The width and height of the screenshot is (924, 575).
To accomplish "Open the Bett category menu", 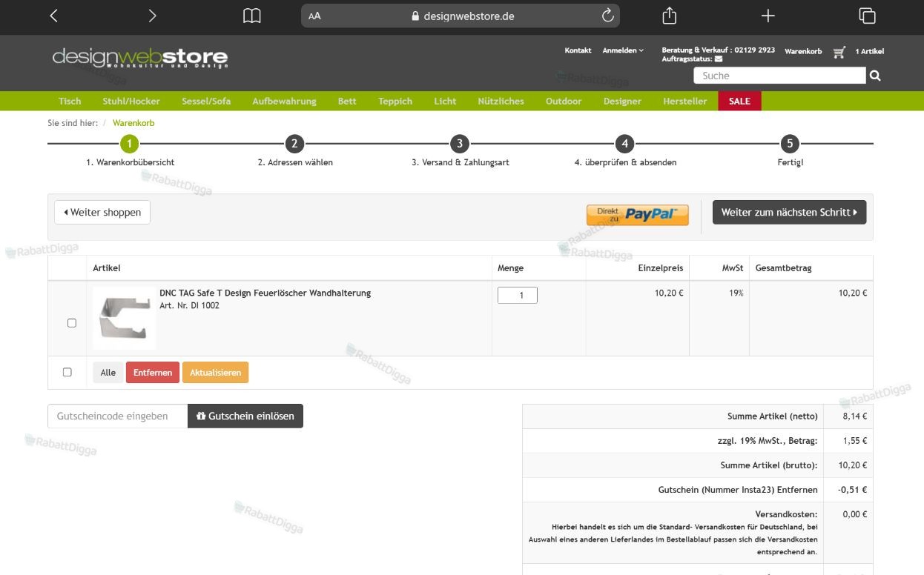I will click(x=347, y=101).
